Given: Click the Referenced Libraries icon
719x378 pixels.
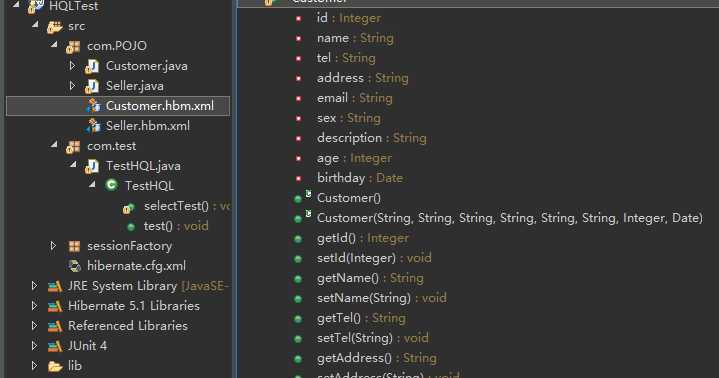Looking at the screenshot, I should [x=55, y=327].
